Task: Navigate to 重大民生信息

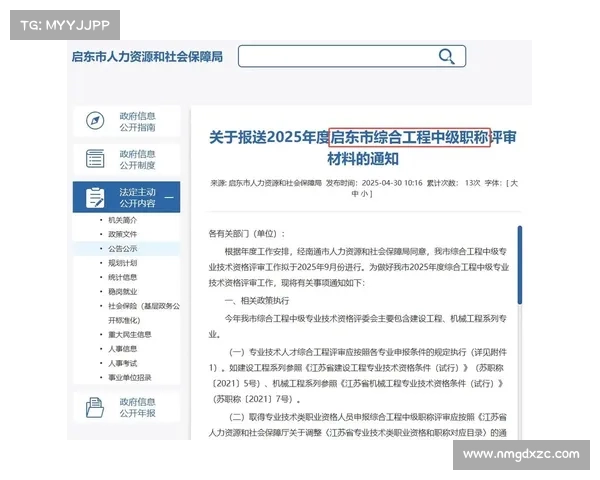Action: pos(129,334)
